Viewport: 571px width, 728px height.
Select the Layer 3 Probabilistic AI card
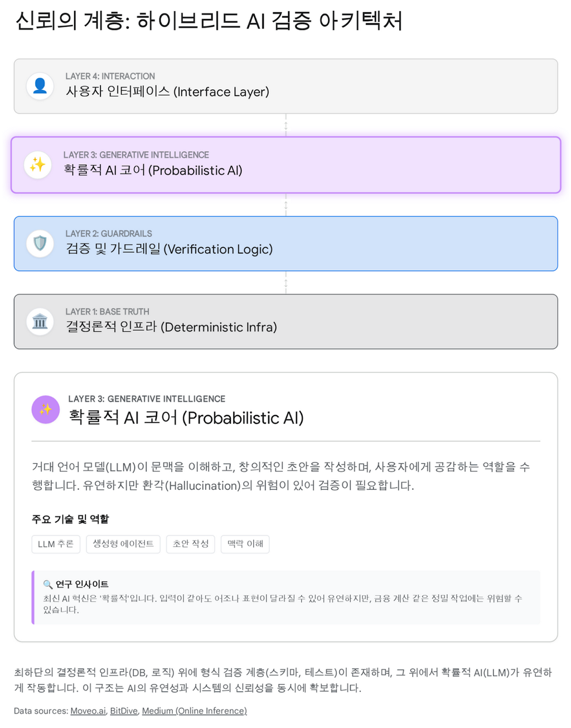285,165
